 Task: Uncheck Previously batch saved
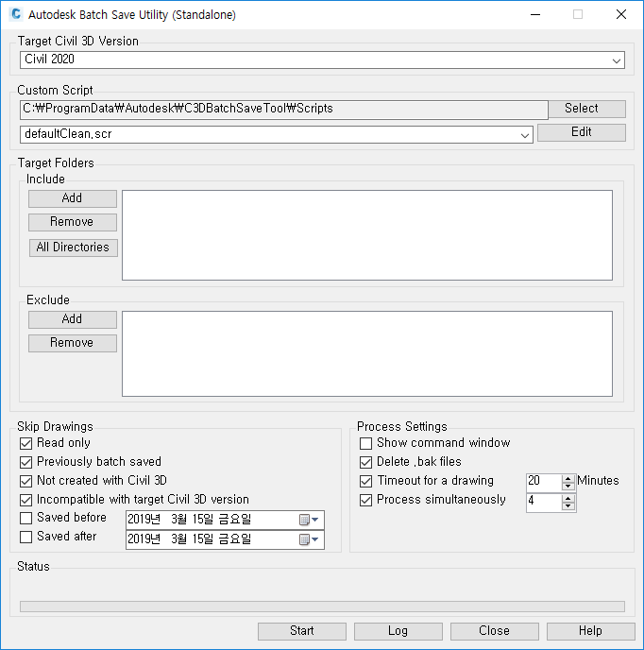[x=25, y=462]
